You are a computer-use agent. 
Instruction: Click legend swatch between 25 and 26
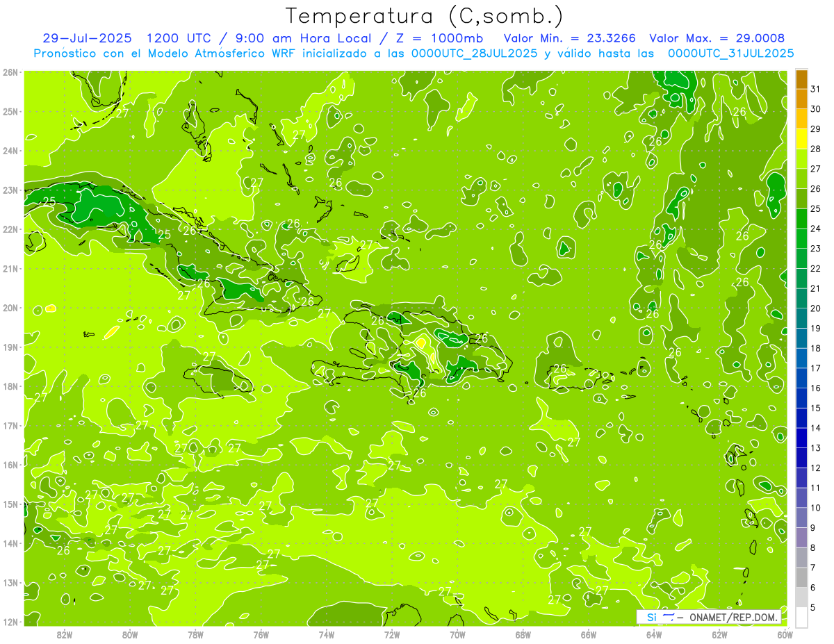click(x=802, y=199)
